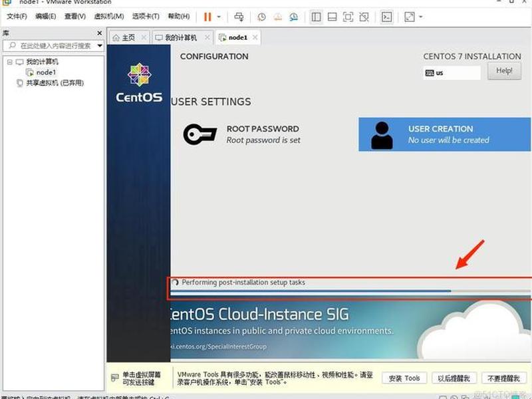
Task: Take a snapshot with the clock icon
Action: 261,17
